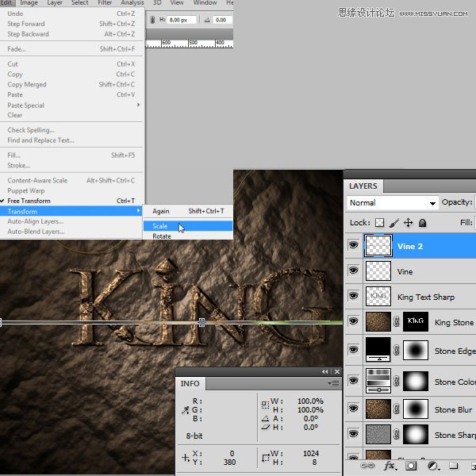Click the chain link on King Stone layer
This screenshot has width=476, height=476.
coord(396,321)
